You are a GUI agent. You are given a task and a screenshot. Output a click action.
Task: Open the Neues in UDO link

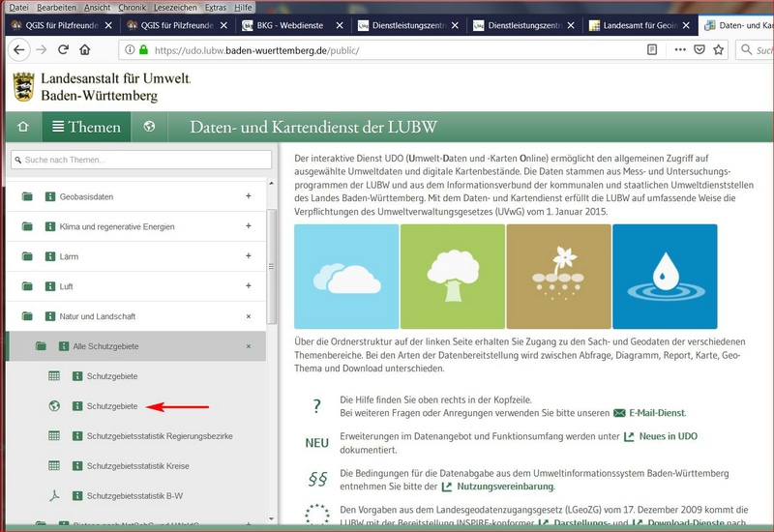[667, 437]
